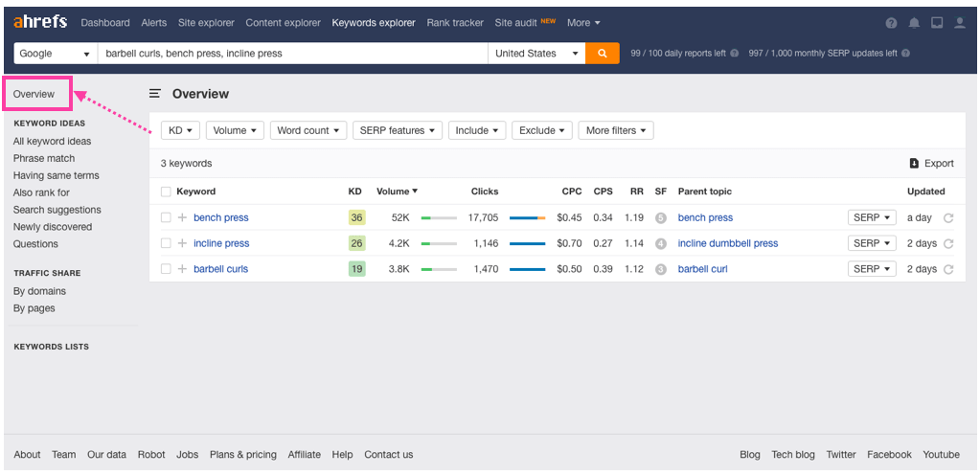Open By pages under Traffic share
The height and width of the screenshot is (475, 980).
click(x=34, y=308)
